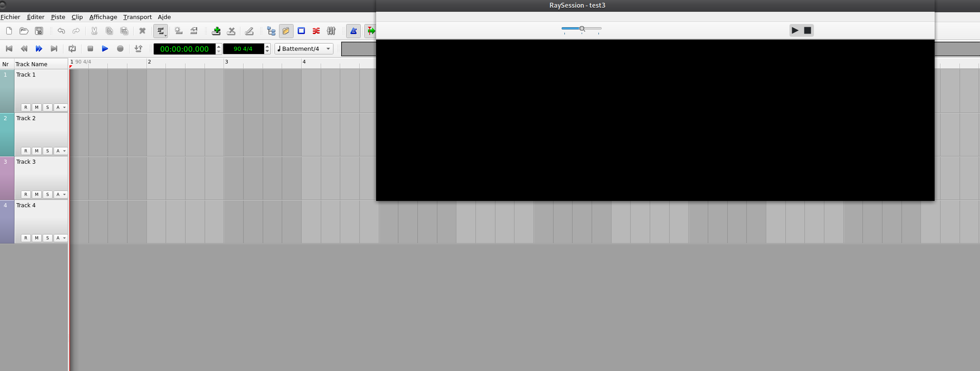Arm recording with the record button
The height and width of the screenshot is (371, 980).
tap(120, 49)
